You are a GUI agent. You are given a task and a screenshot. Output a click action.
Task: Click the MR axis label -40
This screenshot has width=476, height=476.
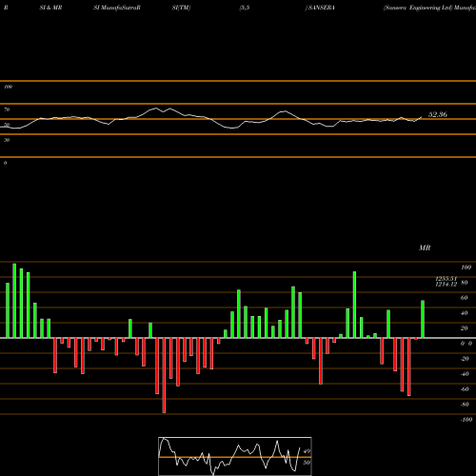465,374
